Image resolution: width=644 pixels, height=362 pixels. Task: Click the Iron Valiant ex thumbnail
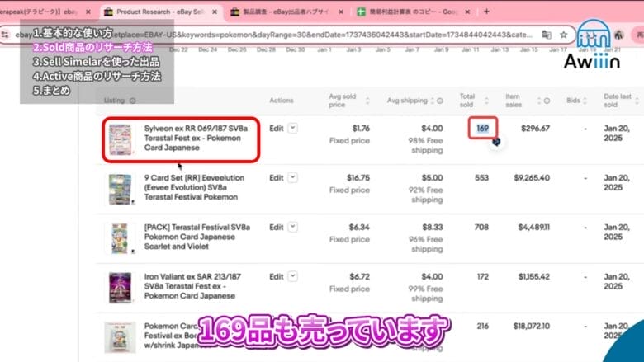click(120, 288)
